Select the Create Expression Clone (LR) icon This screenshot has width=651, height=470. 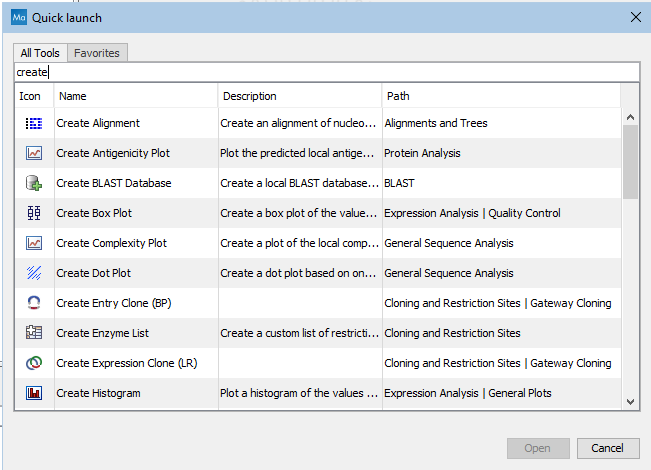point(34,363)
